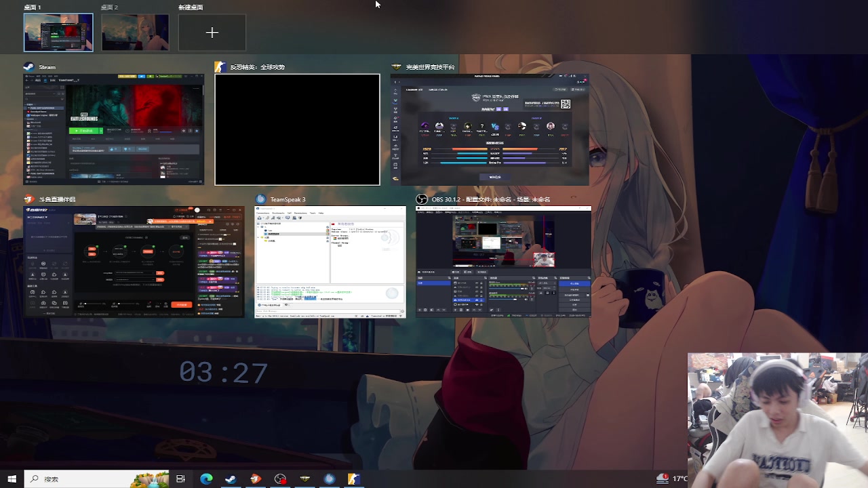Open Steam from the taskbar icon

pos(231,479)
